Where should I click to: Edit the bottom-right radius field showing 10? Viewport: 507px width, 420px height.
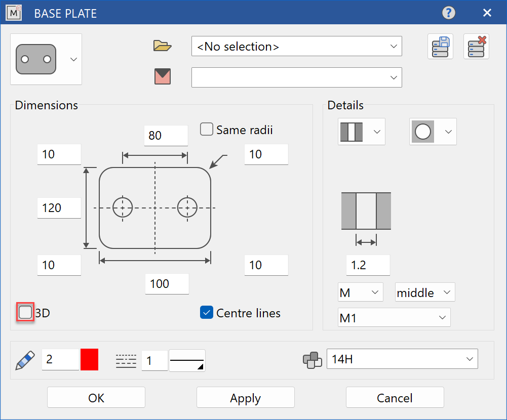coord(266,265)
